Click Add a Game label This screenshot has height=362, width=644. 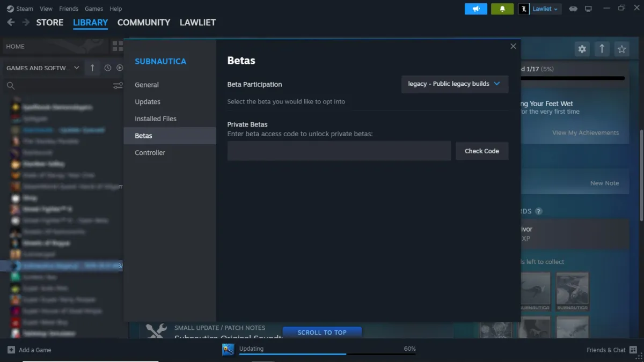pos(35,350)
